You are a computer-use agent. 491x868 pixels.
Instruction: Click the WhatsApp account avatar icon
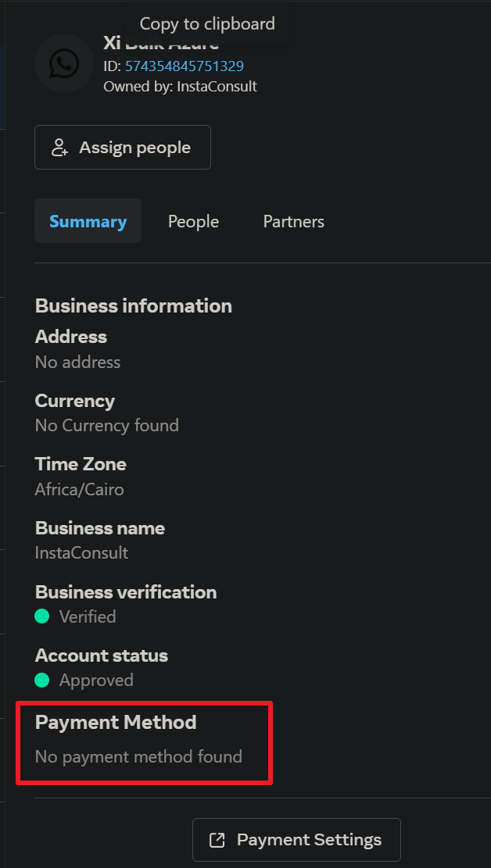64,63
